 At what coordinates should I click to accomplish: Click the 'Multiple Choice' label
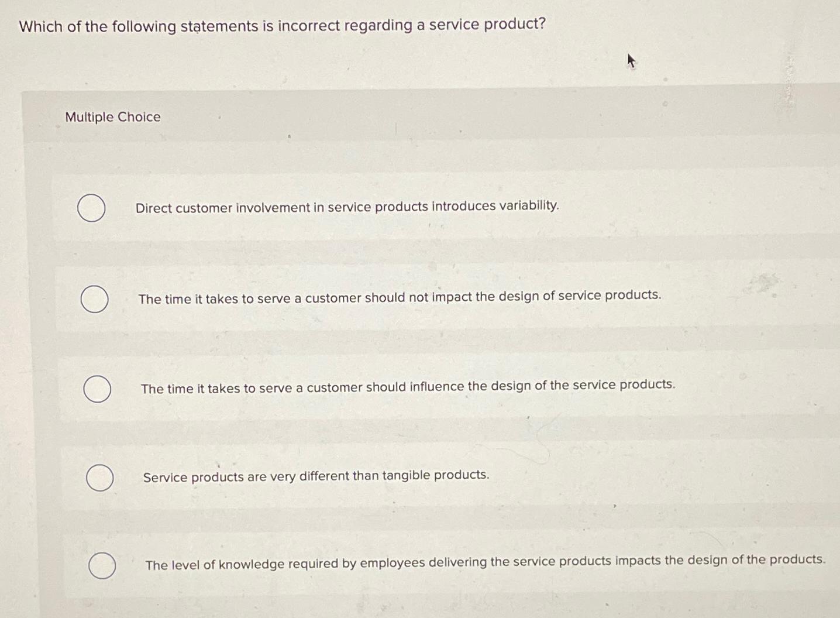click(112, 116)
